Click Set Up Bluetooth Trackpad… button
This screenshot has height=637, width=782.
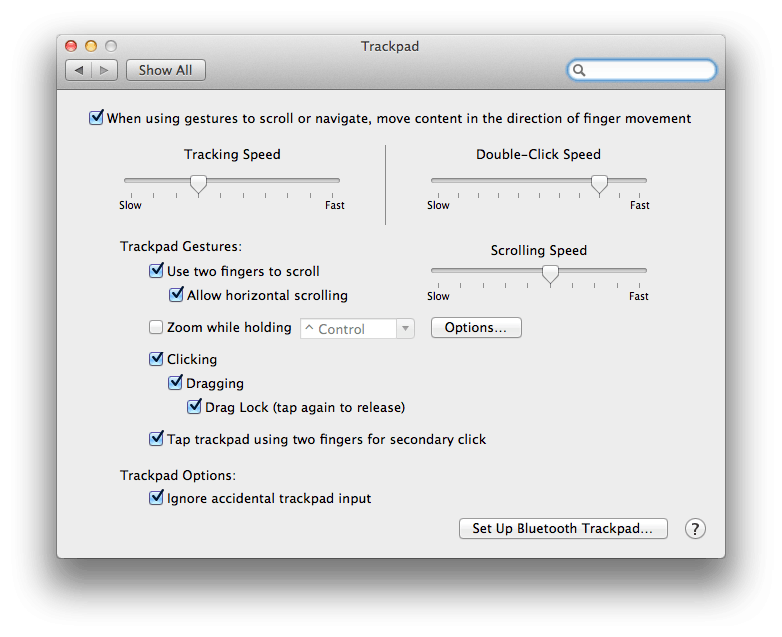point(563,529)
